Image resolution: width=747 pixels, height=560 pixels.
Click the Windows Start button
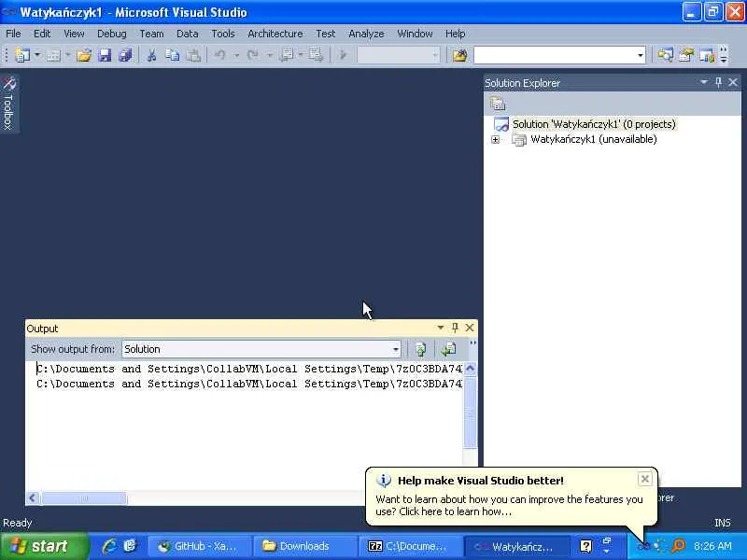(x=44, y=546)
